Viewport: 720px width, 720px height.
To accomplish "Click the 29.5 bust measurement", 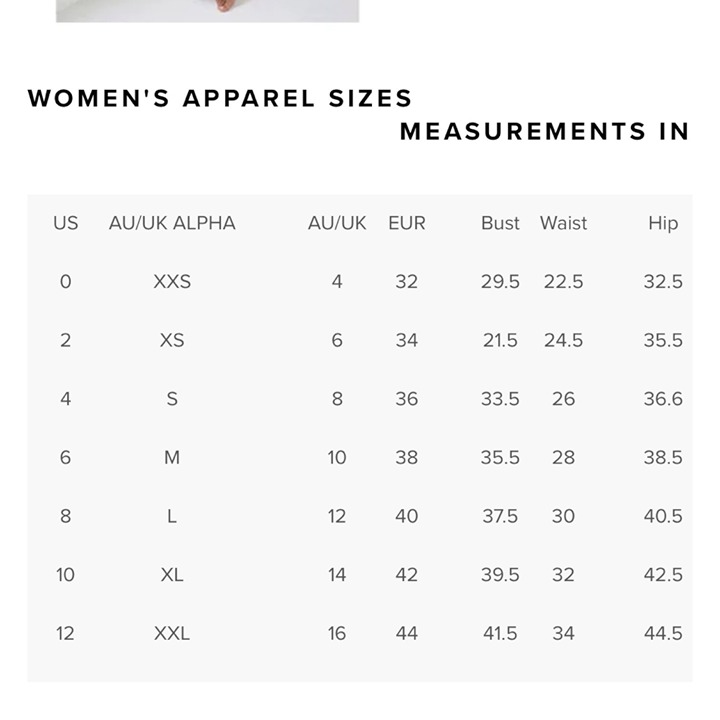I will point(500,281).
